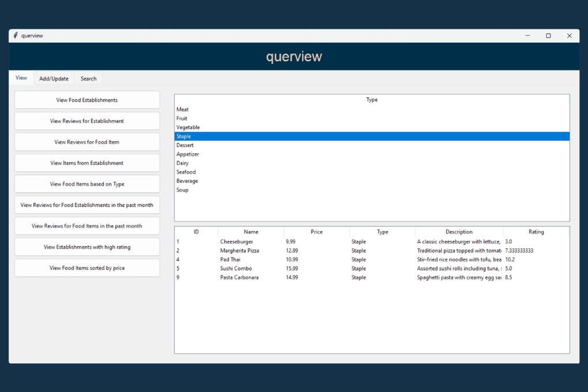Click the Assorted sushi rolls description cell
This screenshot has width=588, height=392.
click(x=459, y=269)
